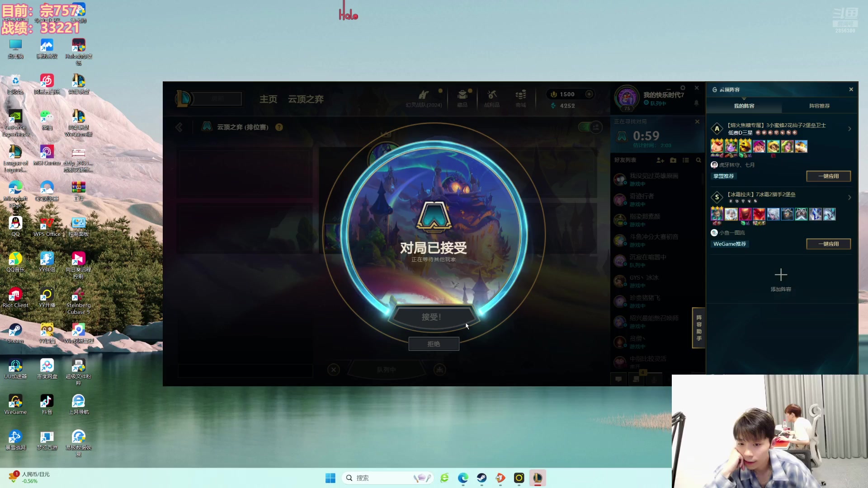Click the 添加阵容 plus icon
The height and width of the screenshot is (488, 868).
[x=781, y=275]
